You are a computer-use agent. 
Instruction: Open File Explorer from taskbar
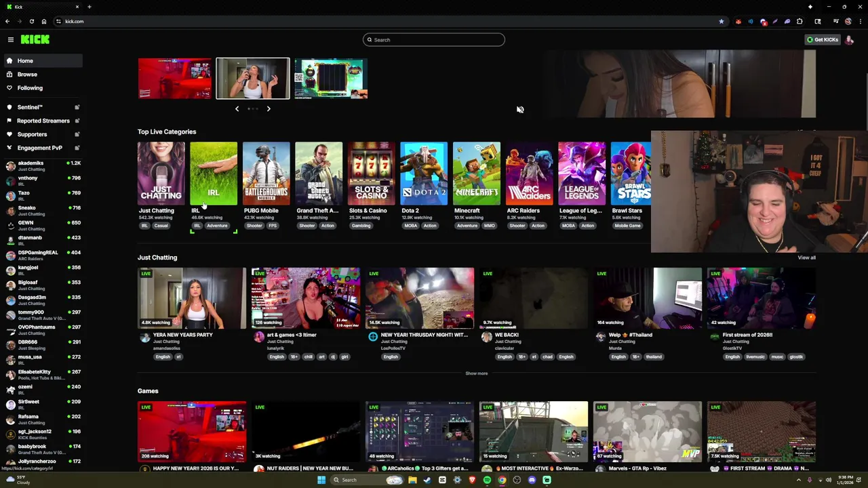tap(412, 480)
